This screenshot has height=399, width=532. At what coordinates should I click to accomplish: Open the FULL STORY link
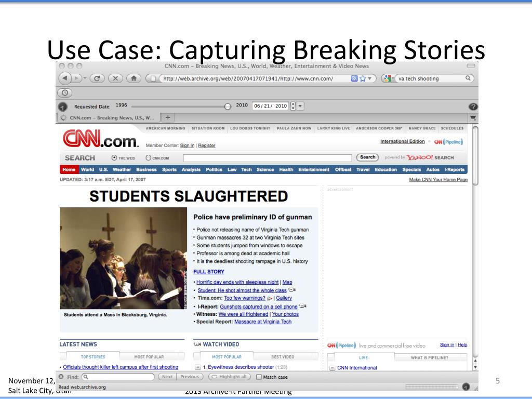click(209, 272)
